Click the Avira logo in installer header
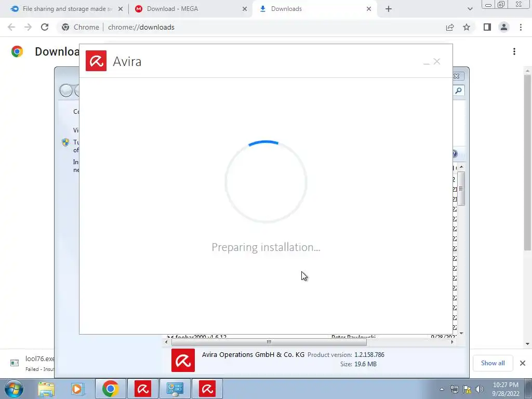This screenshot has width=532, height=399. (96, 61)
